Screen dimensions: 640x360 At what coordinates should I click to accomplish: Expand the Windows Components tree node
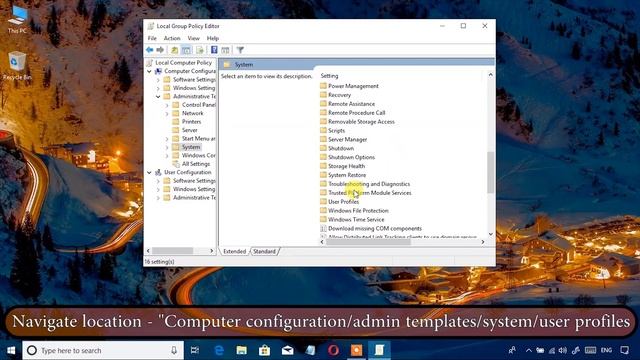click(167, 156)
